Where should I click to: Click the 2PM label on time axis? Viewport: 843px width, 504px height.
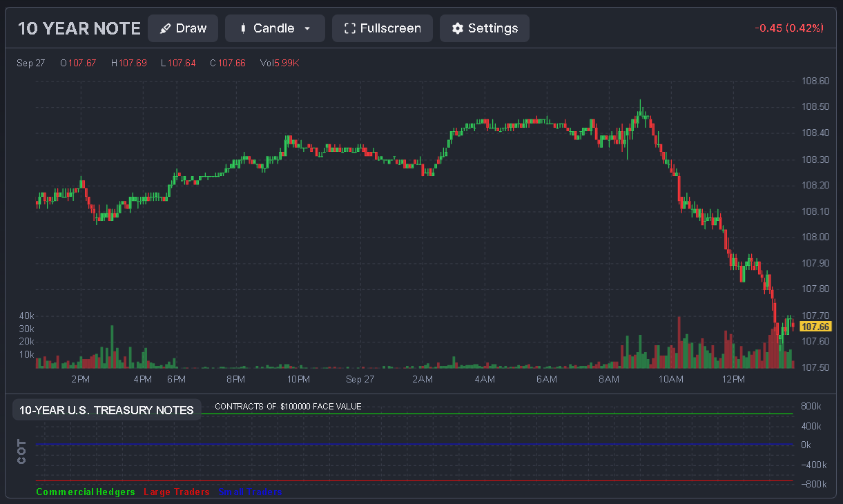tap(80, 380)
